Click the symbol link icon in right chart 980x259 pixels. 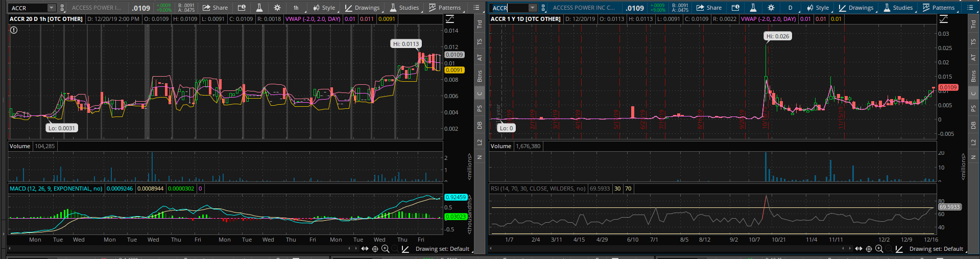click(x=543, y=8)
